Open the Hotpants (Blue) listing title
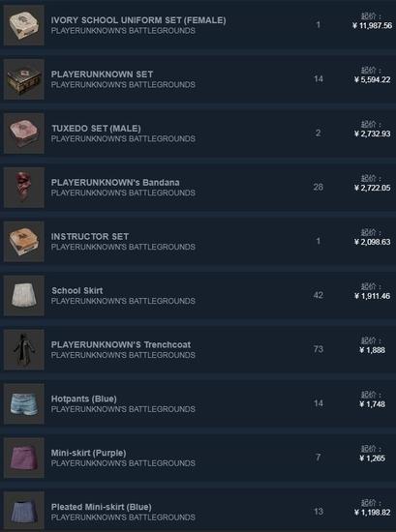 tap(84, 399)
